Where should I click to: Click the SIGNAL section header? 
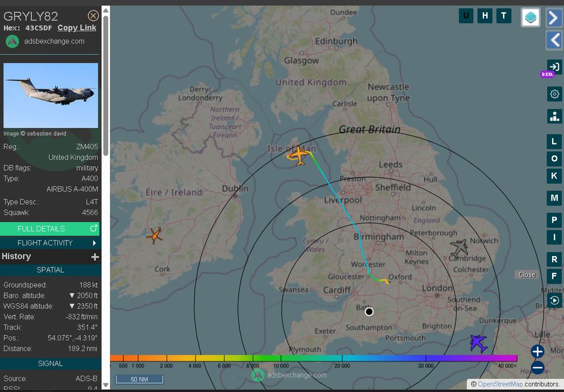(50, 364)
